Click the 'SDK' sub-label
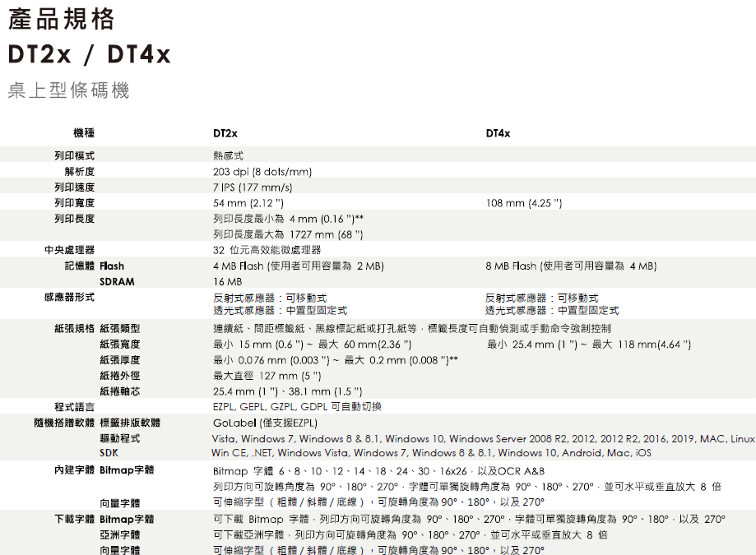The width and height of the screenshot is (756, 555). point(109,453)
